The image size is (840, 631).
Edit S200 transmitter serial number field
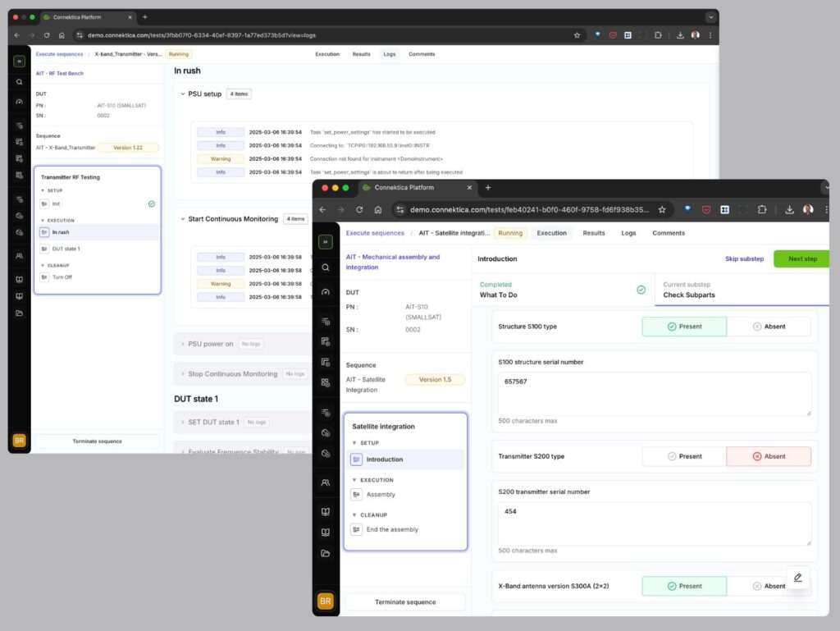[x=655, y=524]
